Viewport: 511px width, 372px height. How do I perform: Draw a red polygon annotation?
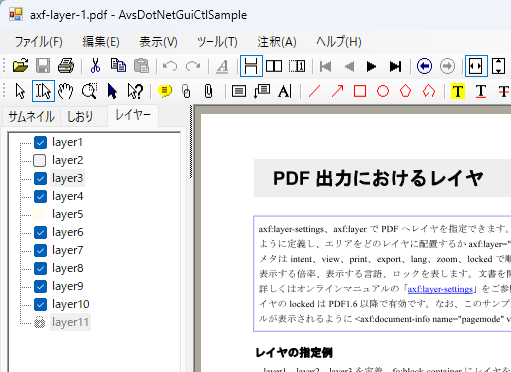pos(405,91)
